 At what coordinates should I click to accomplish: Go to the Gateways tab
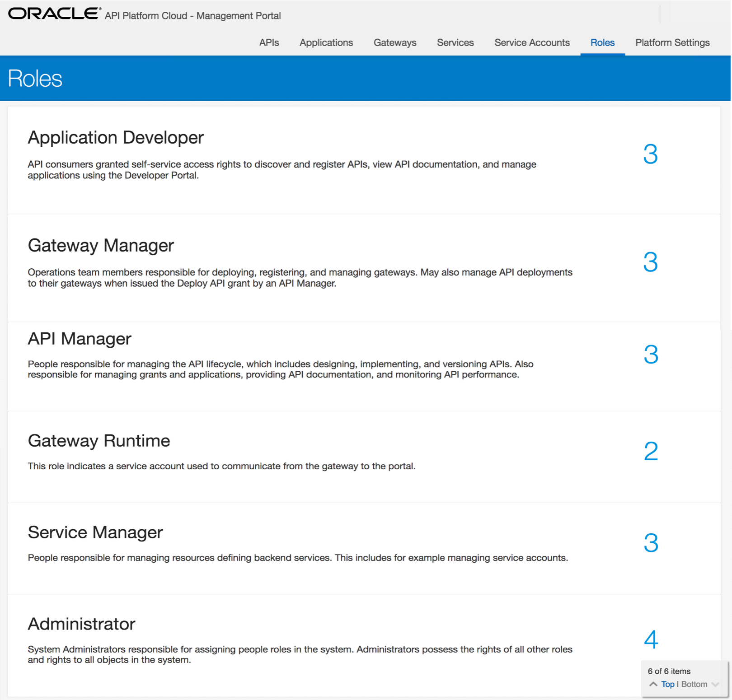tap(395, 42)
